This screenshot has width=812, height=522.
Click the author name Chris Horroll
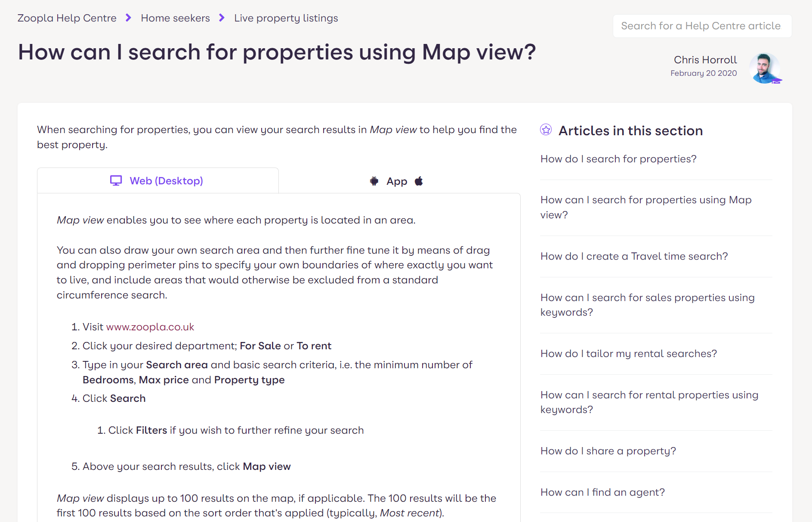coord(705,60)
